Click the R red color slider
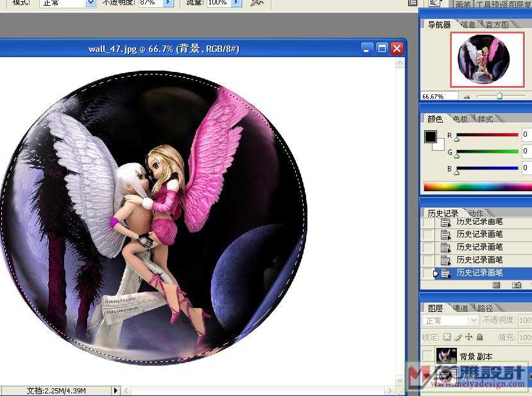532x396 pixels. 487,135
